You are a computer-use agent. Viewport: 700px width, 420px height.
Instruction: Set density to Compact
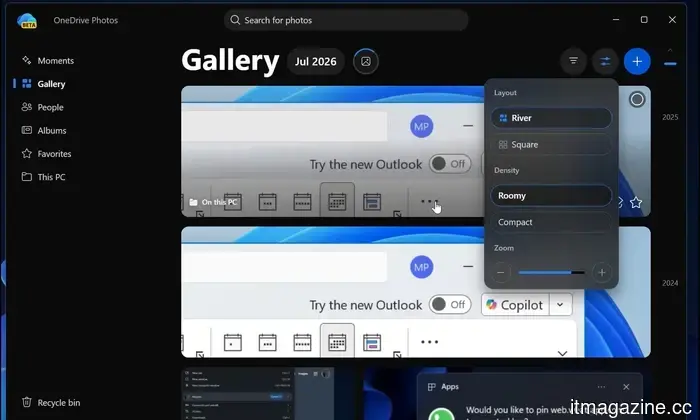[x=551, y=222]
